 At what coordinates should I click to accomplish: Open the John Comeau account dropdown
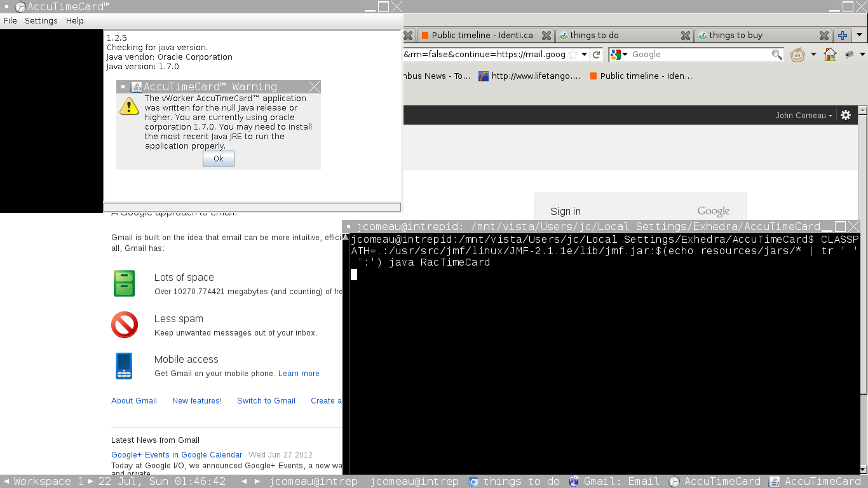(804, 115)
